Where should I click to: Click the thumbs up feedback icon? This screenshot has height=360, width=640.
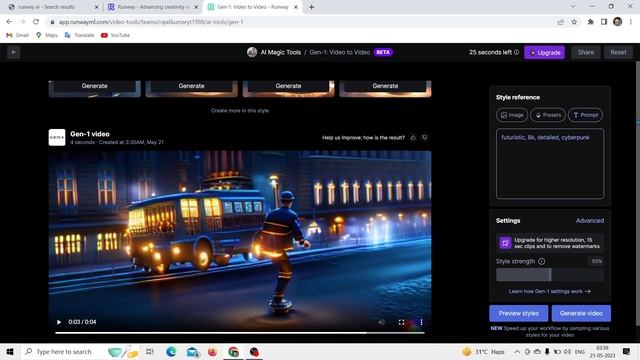413,138
